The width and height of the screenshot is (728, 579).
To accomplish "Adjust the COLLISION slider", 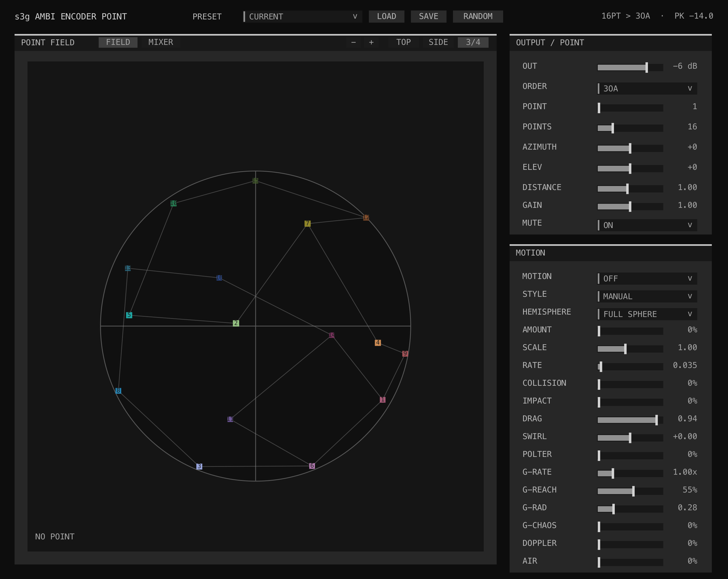I will pos(630,385).
